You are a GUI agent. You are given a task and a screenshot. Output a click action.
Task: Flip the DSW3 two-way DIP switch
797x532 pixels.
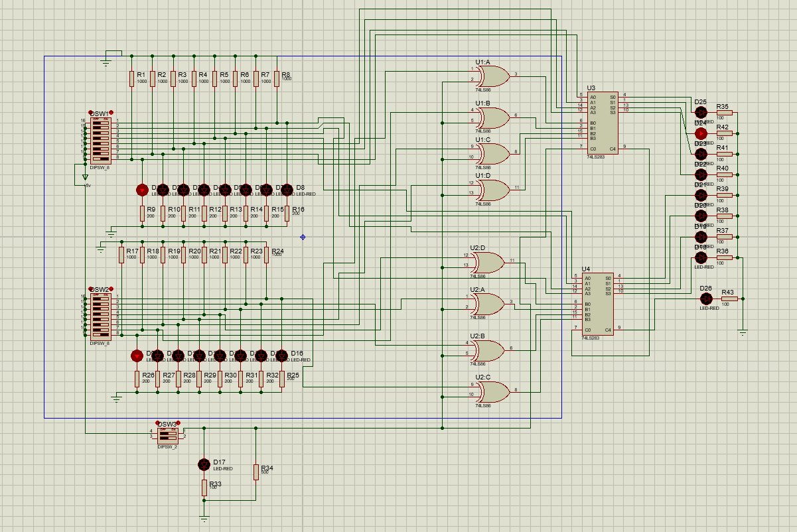click(x=167, y=434)
